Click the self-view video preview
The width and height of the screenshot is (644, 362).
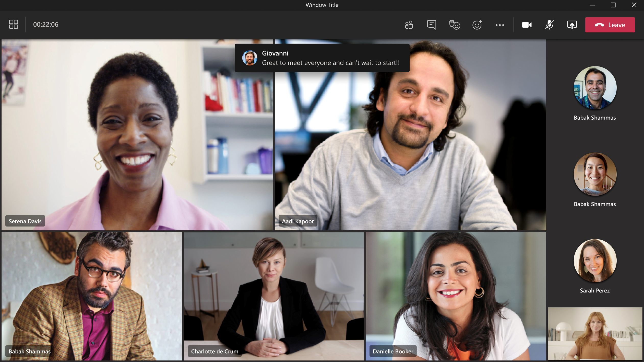pyautogui.click(x=594, y=335)
